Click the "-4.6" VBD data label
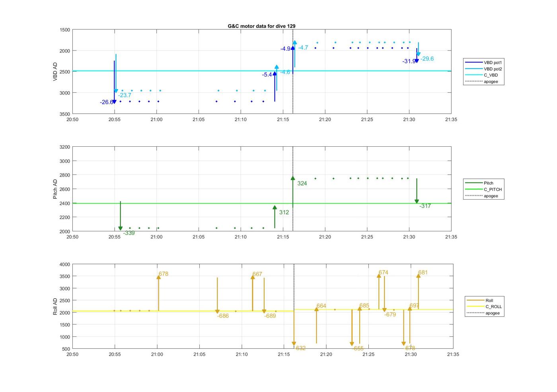 (x=285, y=72)
